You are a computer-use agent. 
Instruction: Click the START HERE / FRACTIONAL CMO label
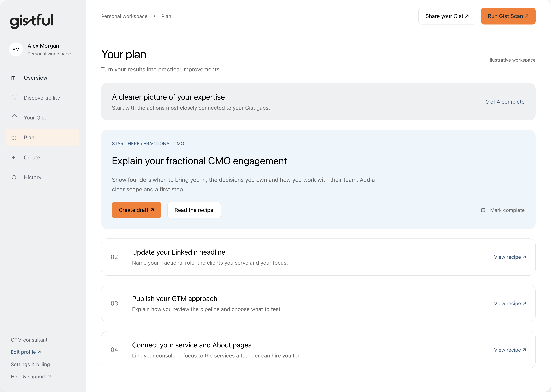click(148, 144)
